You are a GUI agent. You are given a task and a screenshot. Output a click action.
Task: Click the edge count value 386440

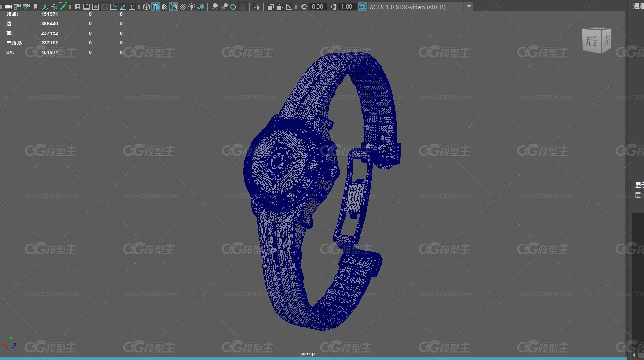pos(50,23)
